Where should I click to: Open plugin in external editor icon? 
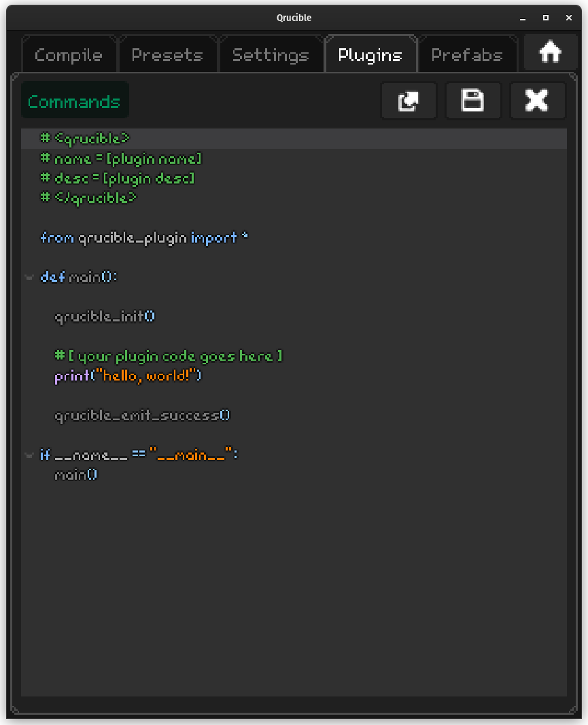pos(409,101)
